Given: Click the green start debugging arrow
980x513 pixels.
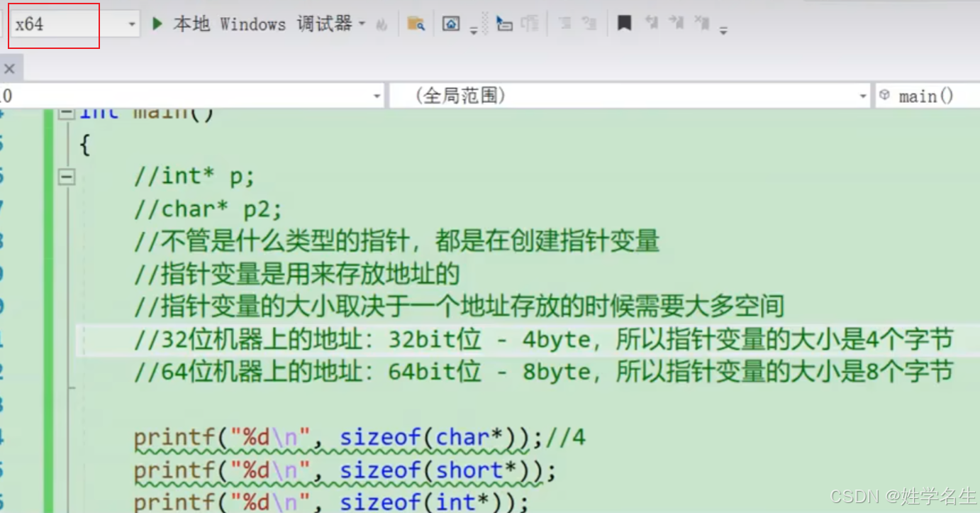Looking at the screenshot, I should click(157, 24).
